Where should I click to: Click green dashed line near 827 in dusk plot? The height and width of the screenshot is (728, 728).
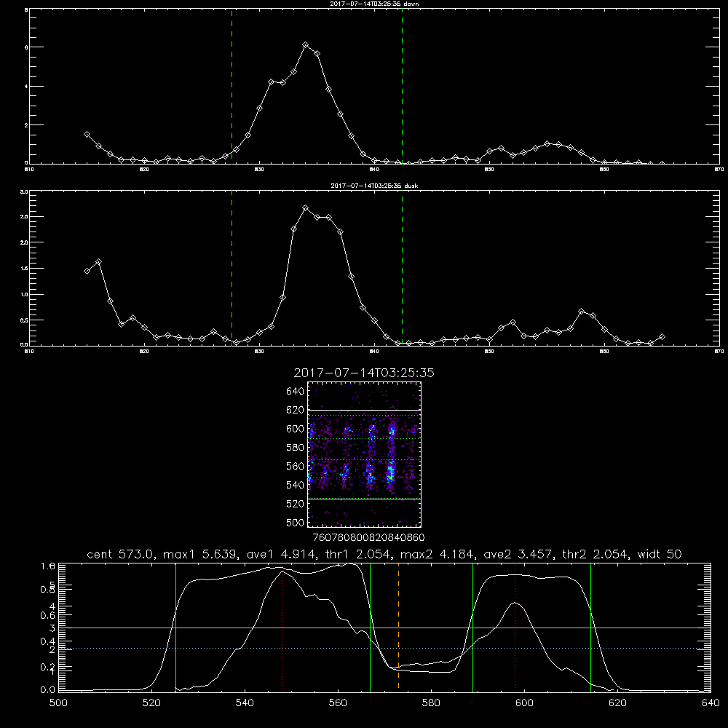[x=232, y=268]
